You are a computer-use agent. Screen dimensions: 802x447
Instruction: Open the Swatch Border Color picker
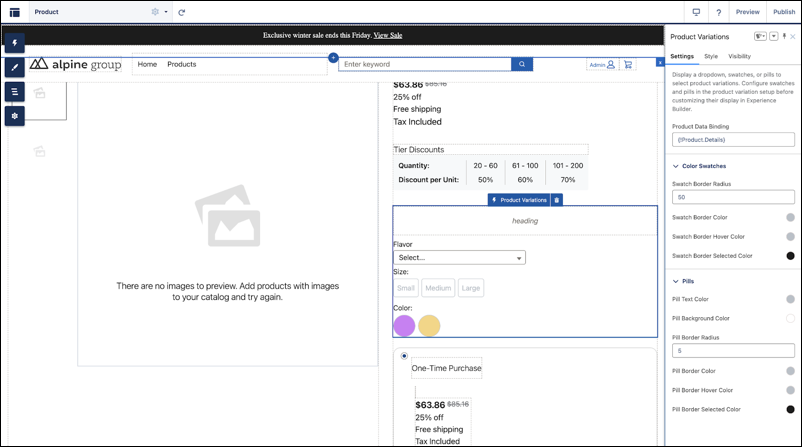790,217
